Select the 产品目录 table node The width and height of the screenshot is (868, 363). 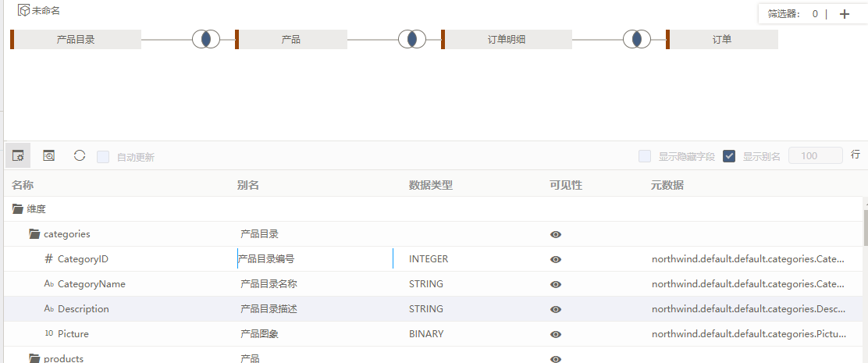(76, 39)
